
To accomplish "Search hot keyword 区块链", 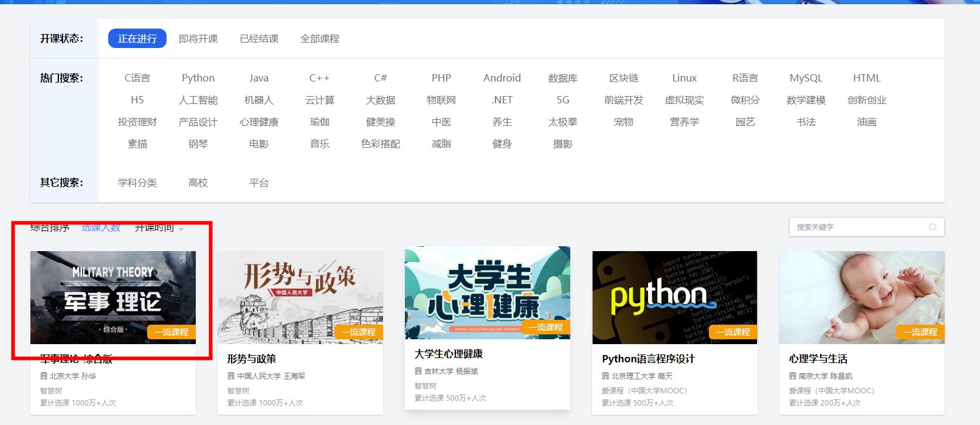I will click(x=624, y=78).
